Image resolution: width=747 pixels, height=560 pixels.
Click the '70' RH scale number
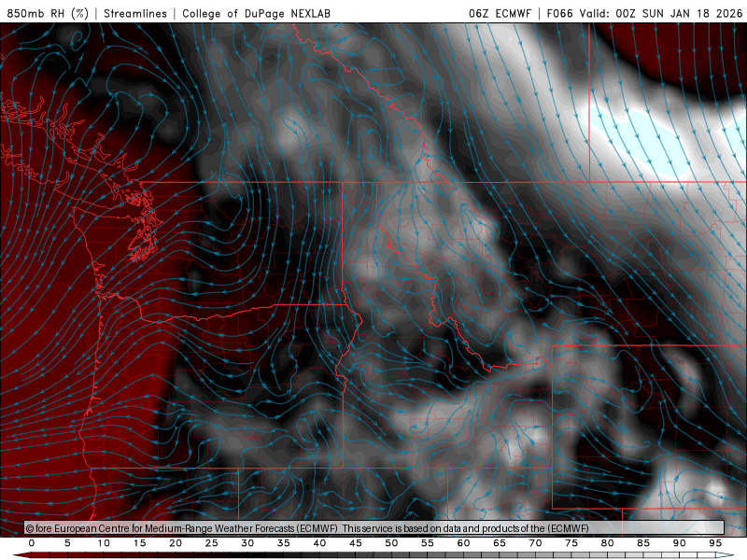(535, 543)
